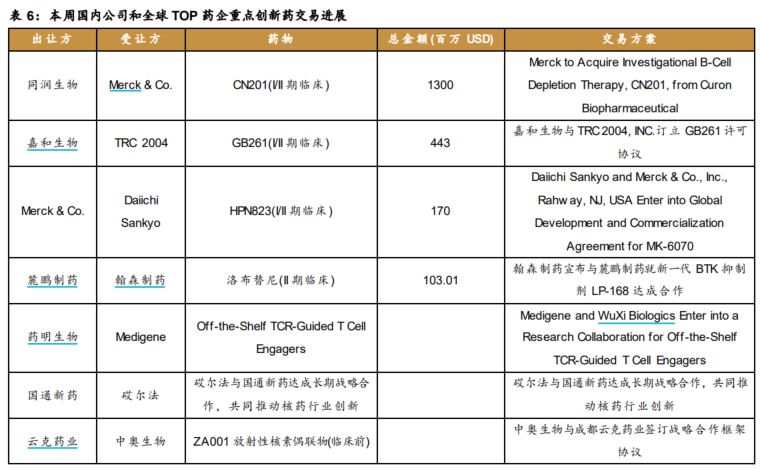The height and width of the screenshot is (470, 760).
Task: Click the 同润生物 cell
Action: (x=52, y=85)
